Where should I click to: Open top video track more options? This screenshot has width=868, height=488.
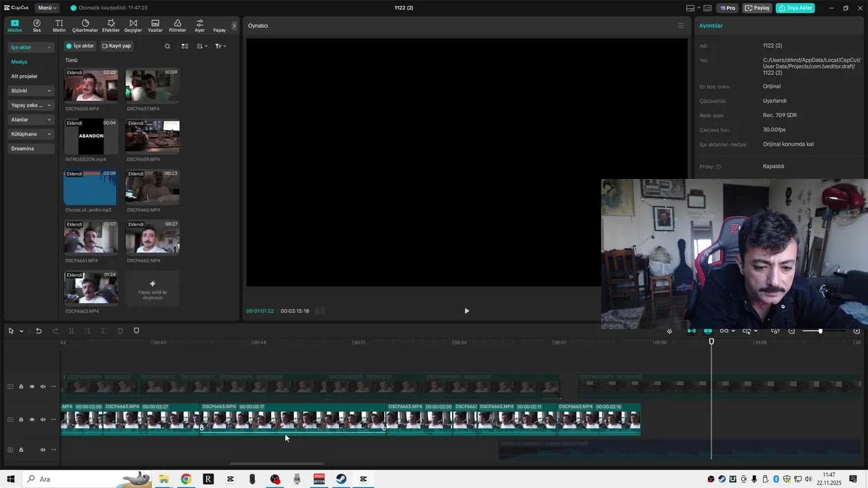point(54,386)
